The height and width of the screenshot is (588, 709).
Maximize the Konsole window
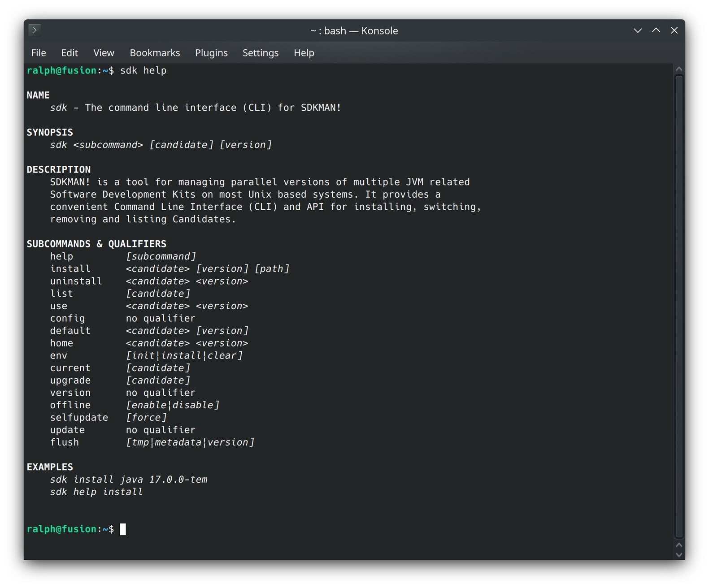[x=656, y=30]
